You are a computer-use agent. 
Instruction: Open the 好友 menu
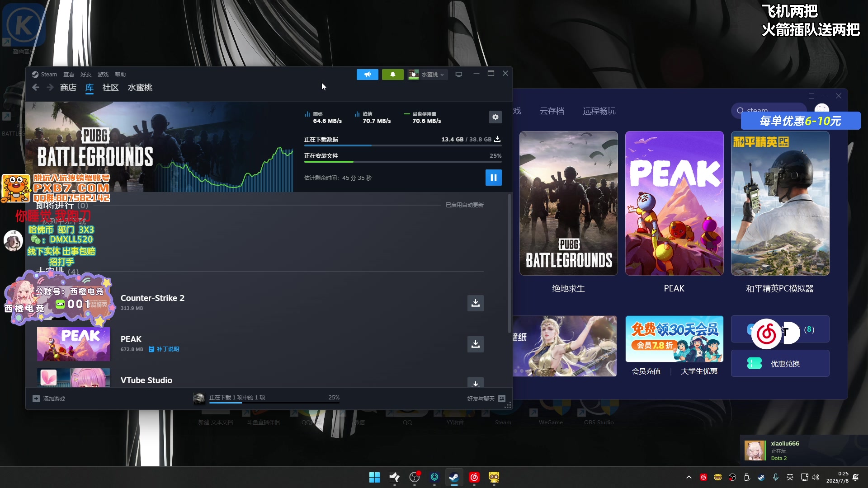pyautogui.click(x=86, y=75)
